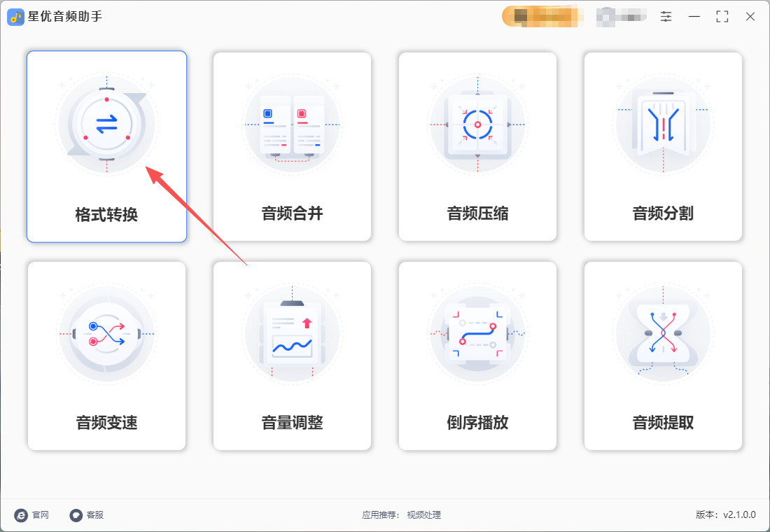Click the orange blurred membership button
This screenshot has width=770, height=532.
click(x=542, y=16)
